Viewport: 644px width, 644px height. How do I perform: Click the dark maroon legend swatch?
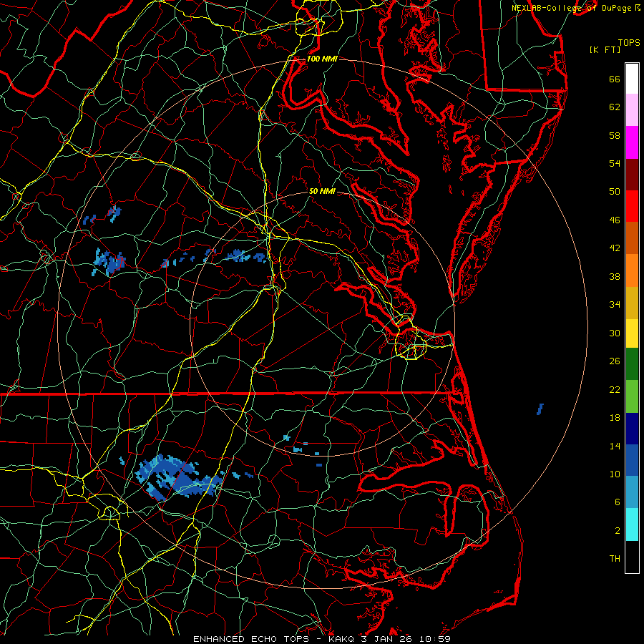click(x=632, y=175)
